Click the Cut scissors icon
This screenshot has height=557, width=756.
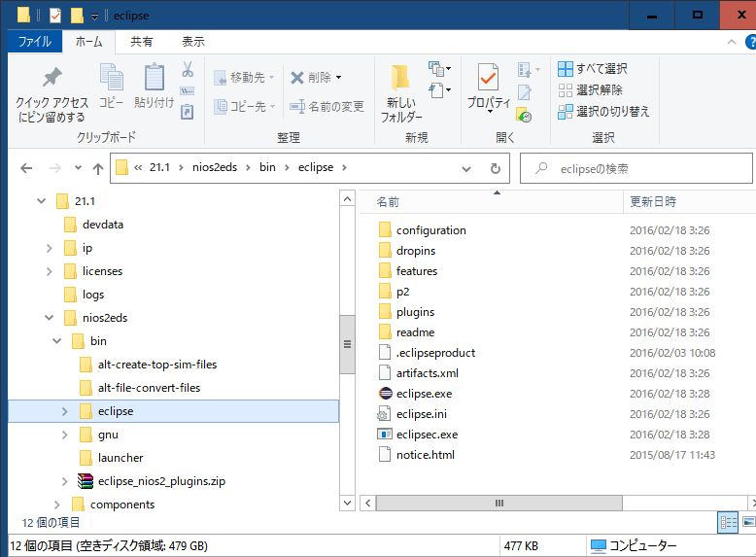click(x=188, y=69)
